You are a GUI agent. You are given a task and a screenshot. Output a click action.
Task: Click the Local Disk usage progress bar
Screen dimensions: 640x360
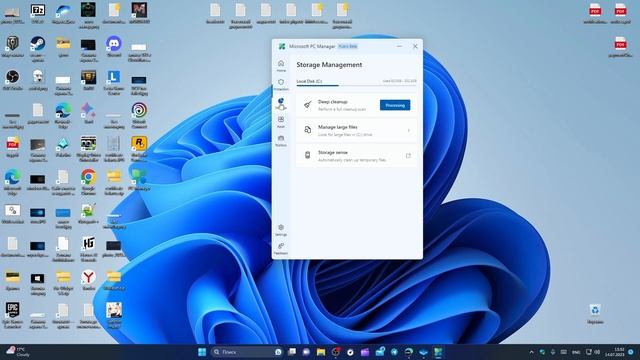356,86
